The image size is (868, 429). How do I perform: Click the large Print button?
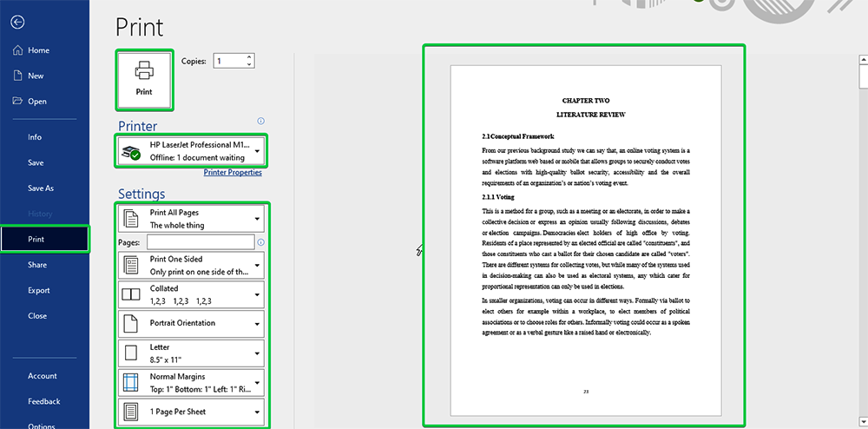[144, 79]
